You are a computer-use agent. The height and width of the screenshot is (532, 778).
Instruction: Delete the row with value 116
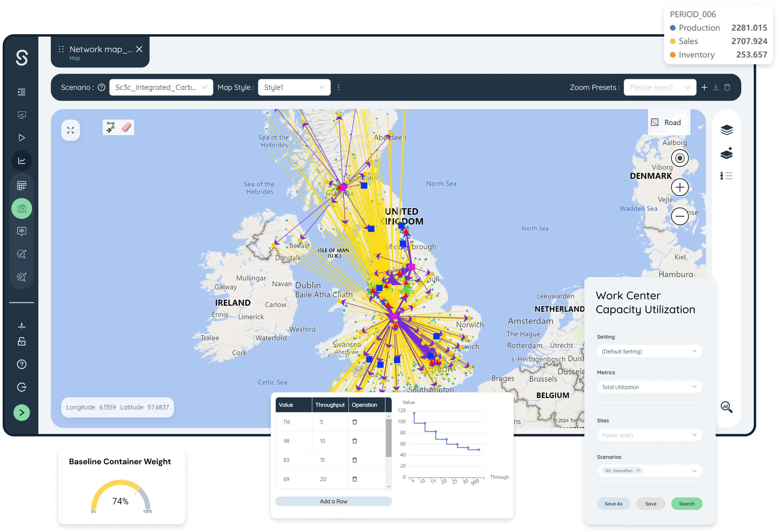tap(355, 422)
